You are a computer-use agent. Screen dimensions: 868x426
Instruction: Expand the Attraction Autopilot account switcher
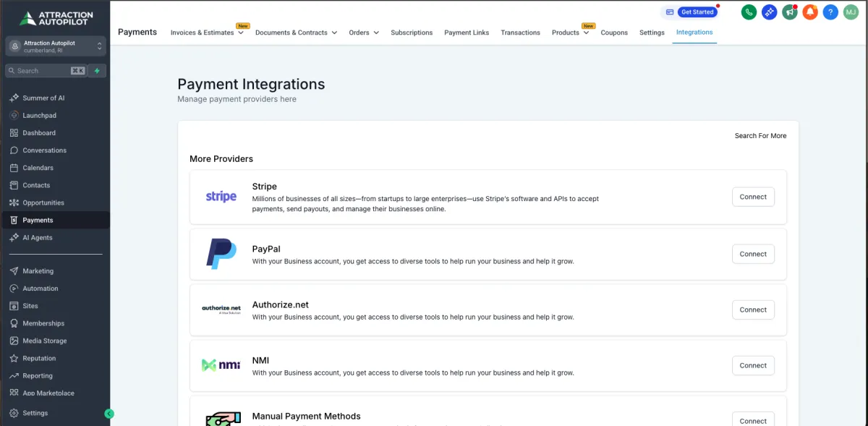(56, 46)
